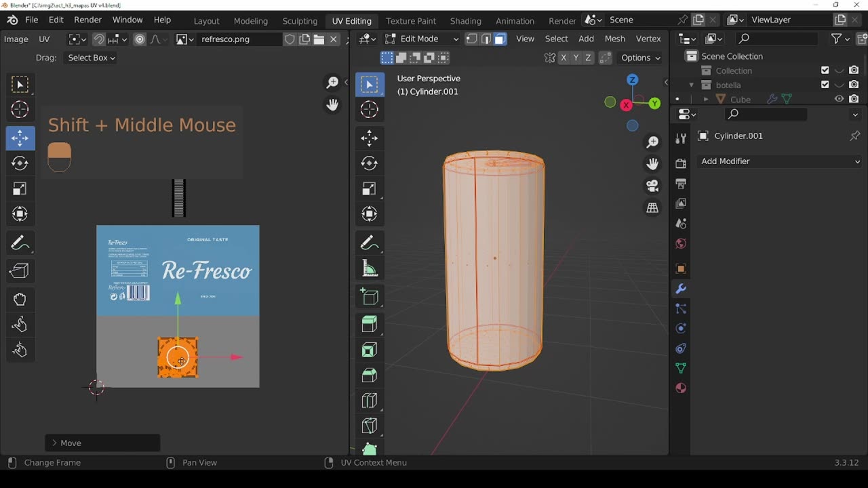Switch to the Texture Paint workspace tab
The height and width of the screenshot is (488, 868).
click(411, 20)
